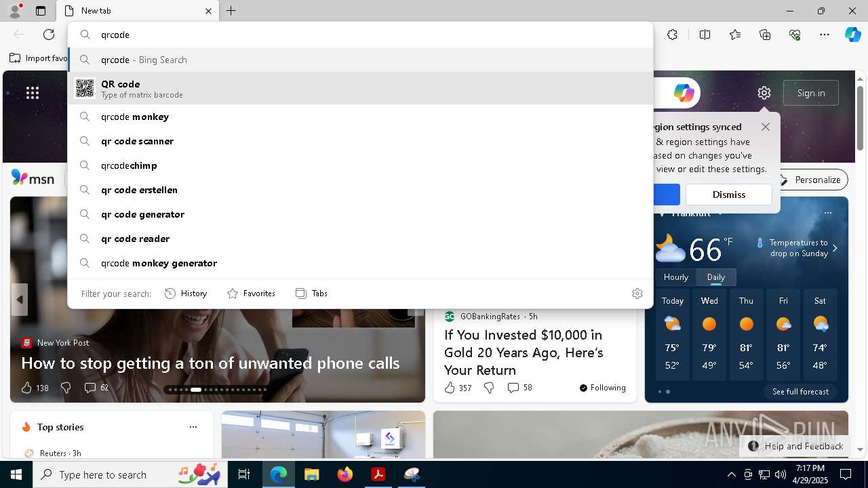Viewport: 868px width, 488px height.
Task: Open the Copilot sidebar icon
Action: pyautogui.click(x=852, y=35)
